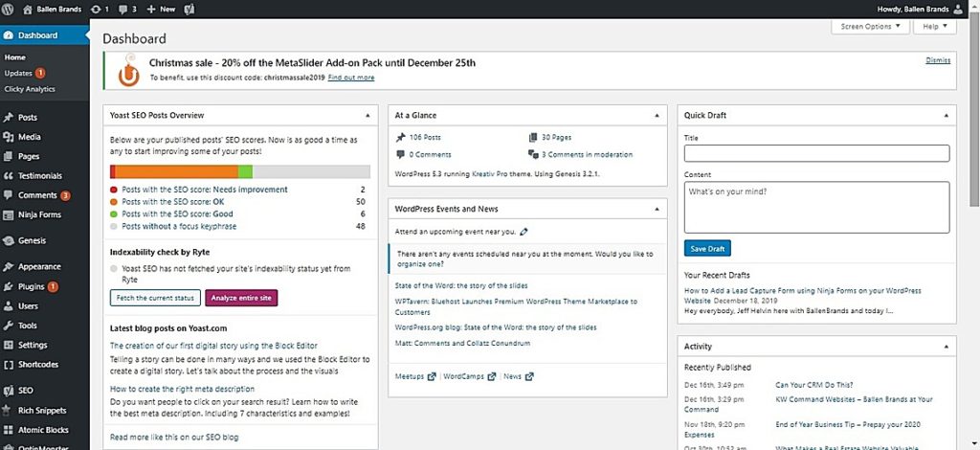Open the 30 Pages link

556,138
